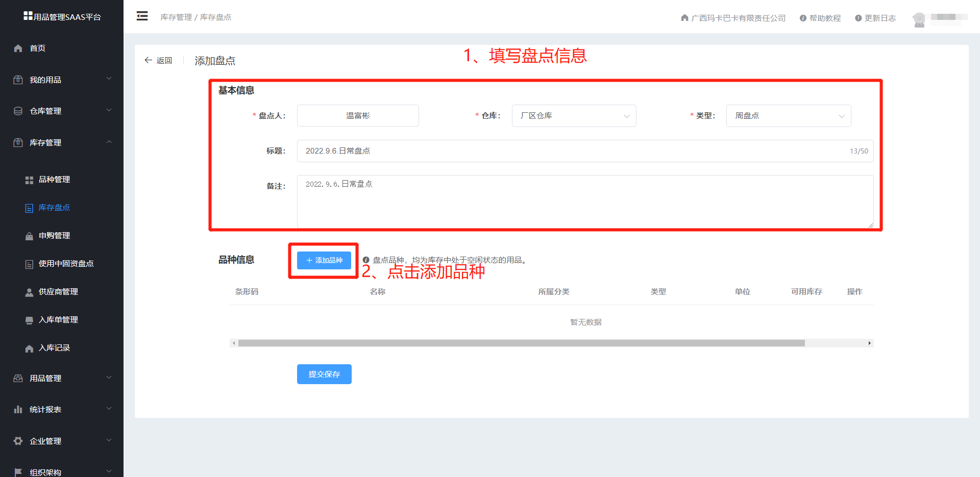Click the back arrow icon beside 返回
Viewport: 980px width, 477px height.
(x=148, y=60)
